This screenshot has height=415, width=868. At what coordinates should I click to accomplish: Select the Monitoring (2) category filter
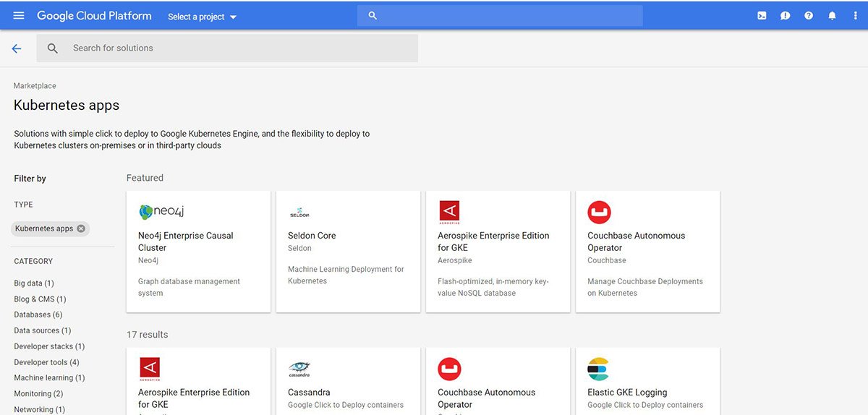(x=38, y=393)
